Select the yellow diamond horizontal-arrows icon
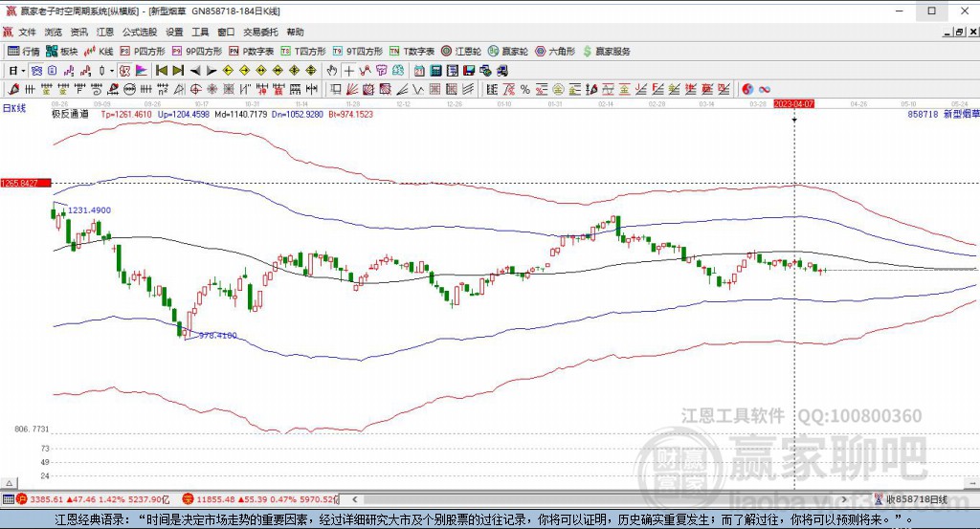980x529 pixels. click(260, 71)
